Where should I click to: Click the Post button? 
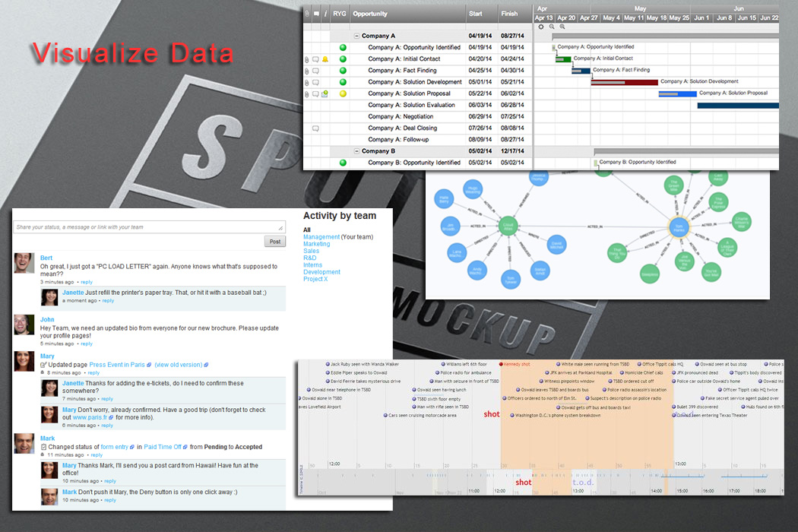pos(275,242)
